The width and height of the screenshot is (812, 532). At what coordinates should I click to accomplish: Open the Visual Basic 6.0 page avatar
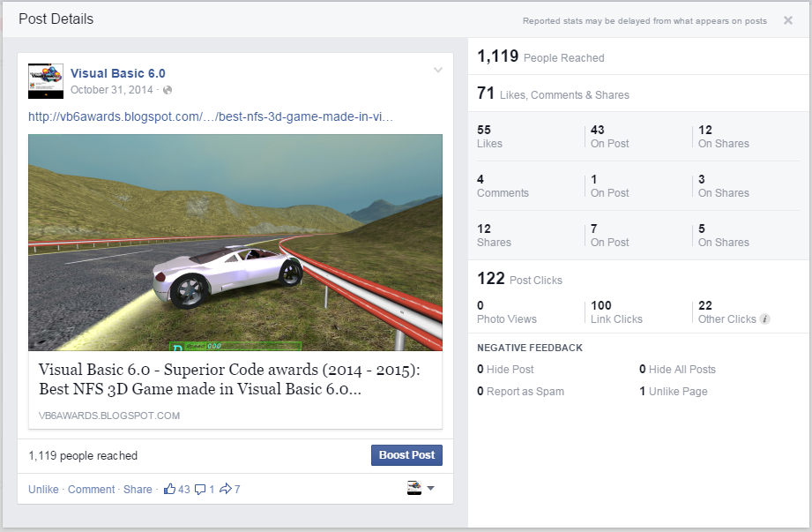point(46,81)
